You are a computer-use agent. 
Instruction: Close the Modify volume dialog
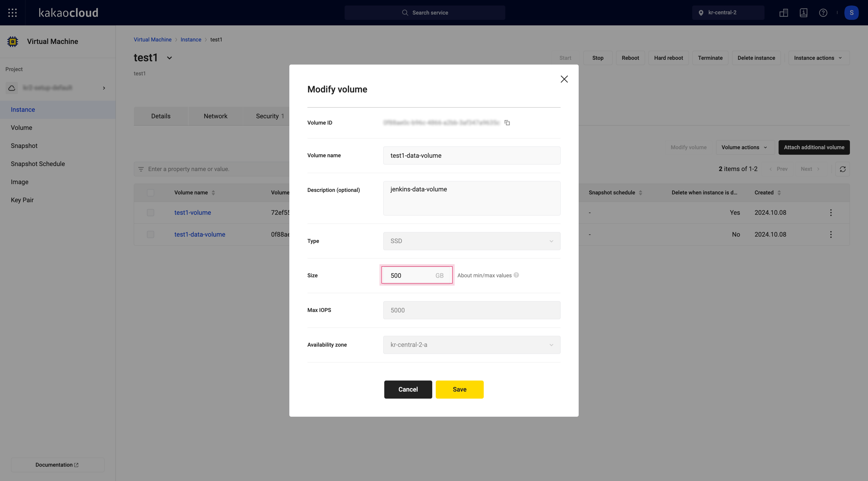(564, 79)
